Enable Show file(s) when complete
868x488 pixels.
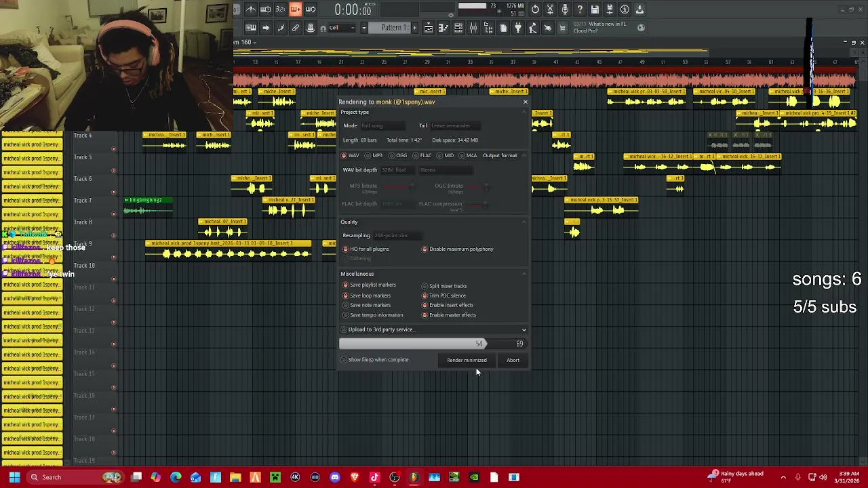pyautogui.click(x=375, y=360)
